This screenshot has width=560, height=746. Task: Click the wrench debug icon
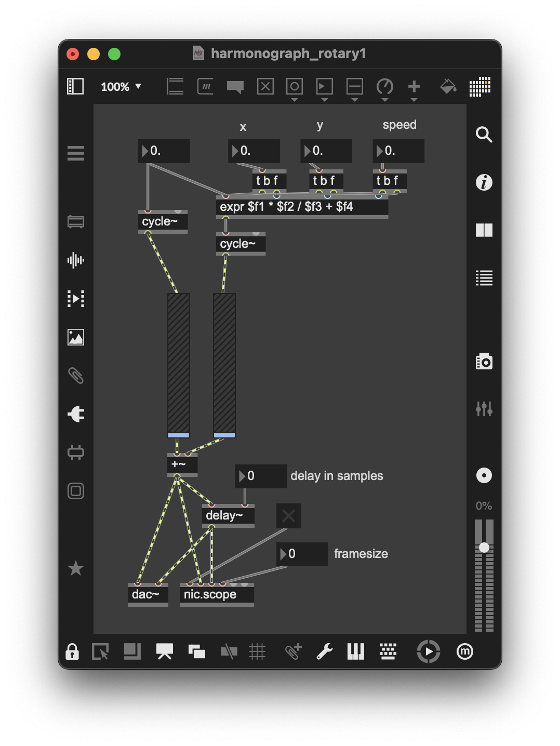coord(325,651)
